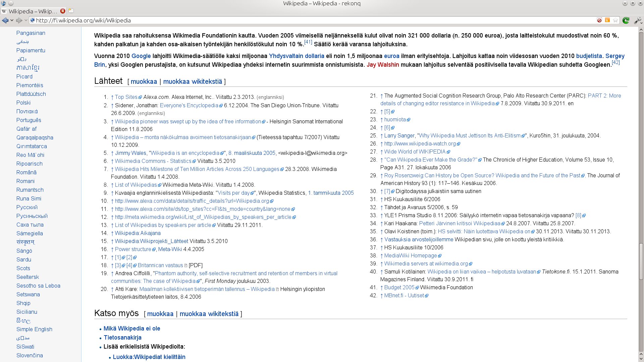Viewport: 644px width, 362px height.
Task: Open the red Jay Walshin link
Action: click(383, 65)
